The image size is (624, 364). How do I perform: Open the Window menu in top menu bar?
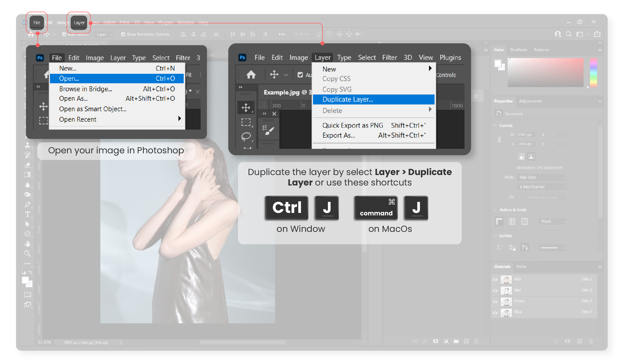coord(185,22)
